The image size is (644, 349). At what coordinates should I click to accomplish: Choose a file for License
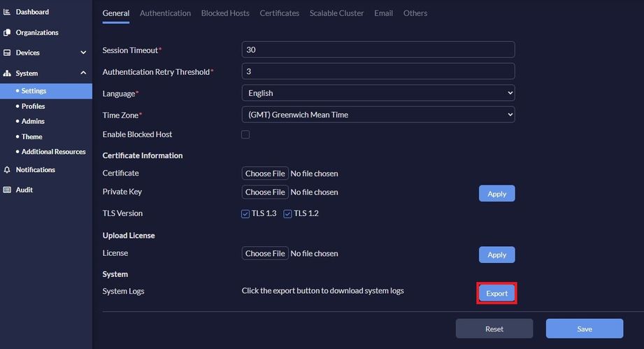(x=265, y=253)
